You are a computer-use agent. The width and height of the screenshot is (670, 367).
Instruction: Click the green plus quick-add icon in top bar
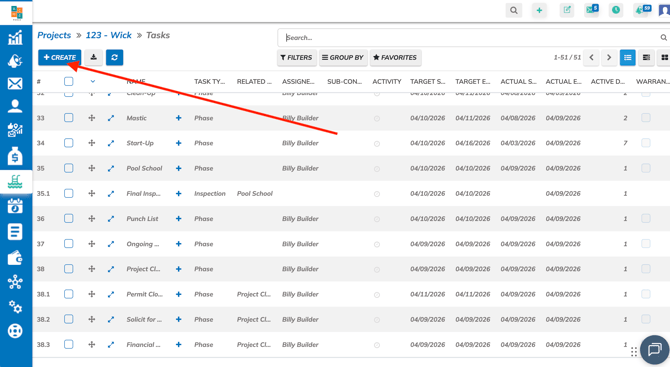pyautogui.click(x=539, y=10)
